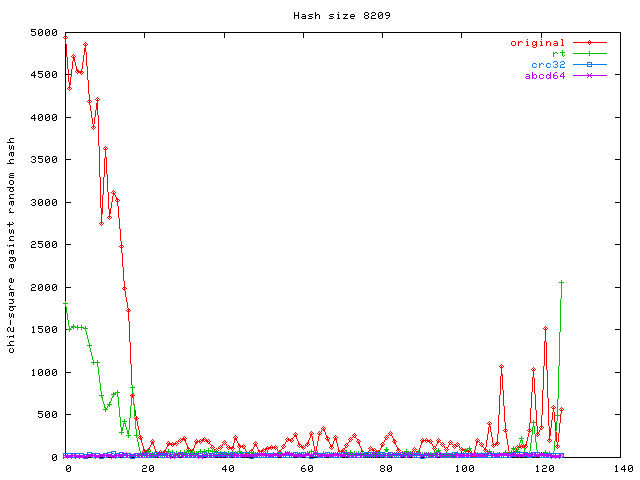Image resolution: width=640 pixels, height=480 pixels.
Task: Click the last green rt point above 2000
Action: [x=561, y=282]
